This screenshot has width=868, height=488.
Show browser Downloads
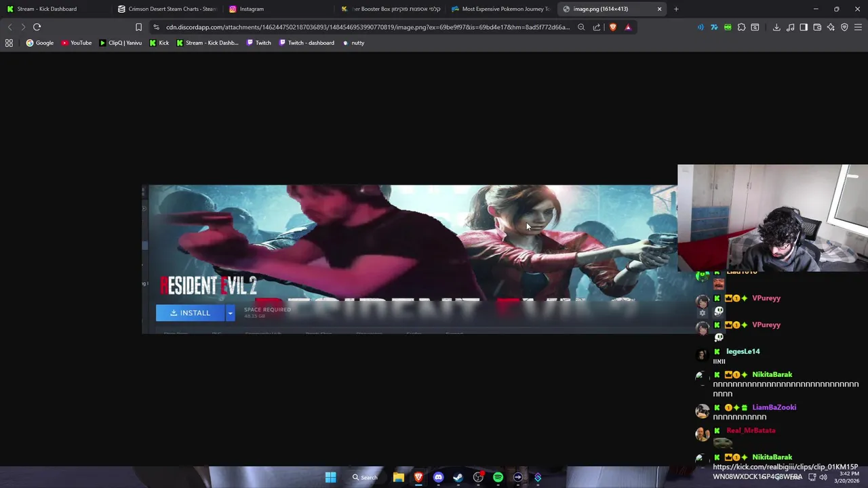click(x=776, y=27)
